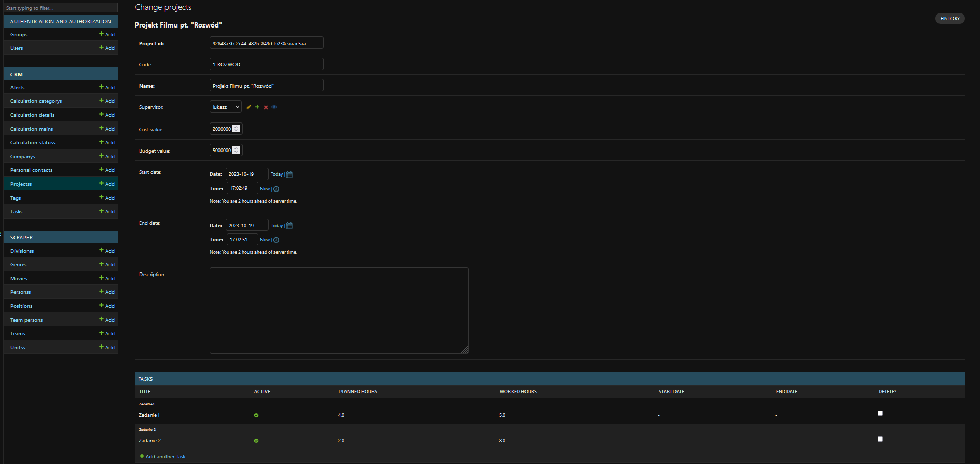
Task: Click the HISTORY button
Action: pos(950,18)
